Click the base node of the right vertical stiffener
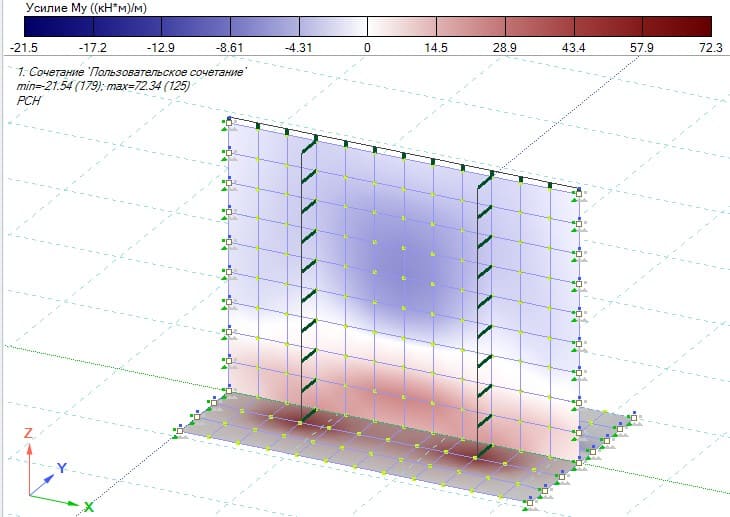This screenshot has height=517, width=730. [x=475, y=458]
